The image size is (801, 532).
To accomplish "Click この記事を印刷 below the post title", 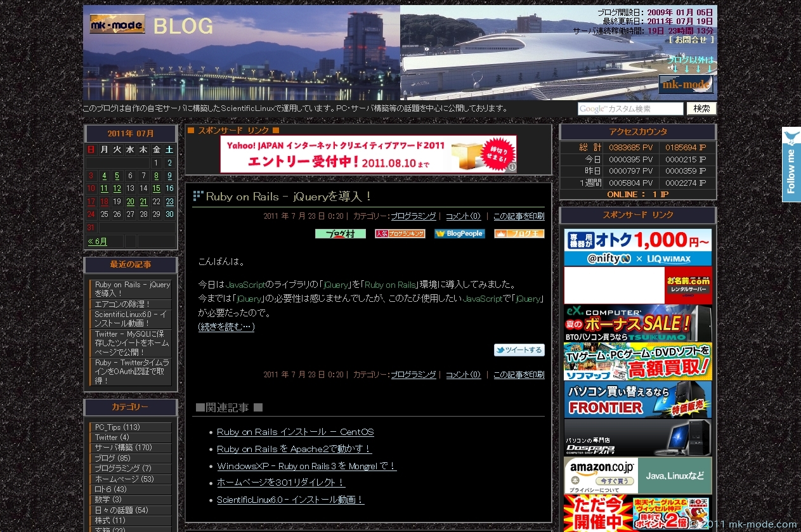I will click(518, 216).
